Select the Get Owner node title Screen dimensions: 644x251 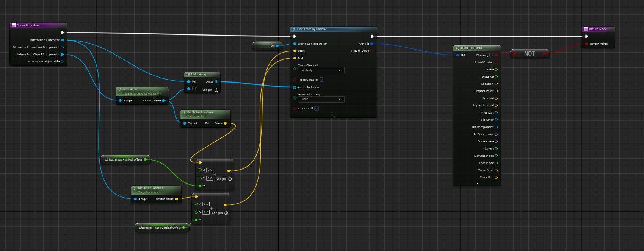130,90
